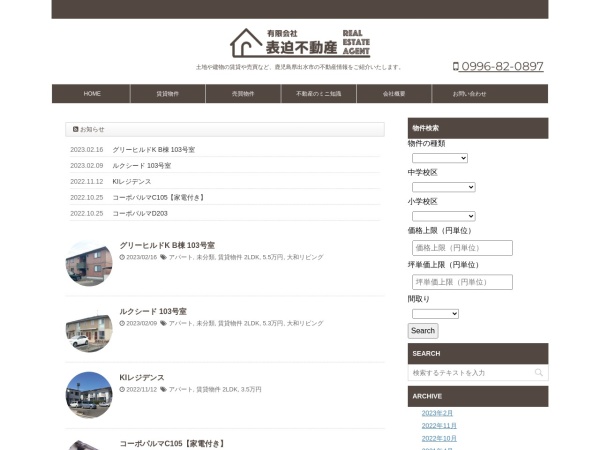Click 大和リビング tag on グリーヒルドK post
Image resolution: width=600 pixels, height=450 pixels.
click(x=305, y=257)
